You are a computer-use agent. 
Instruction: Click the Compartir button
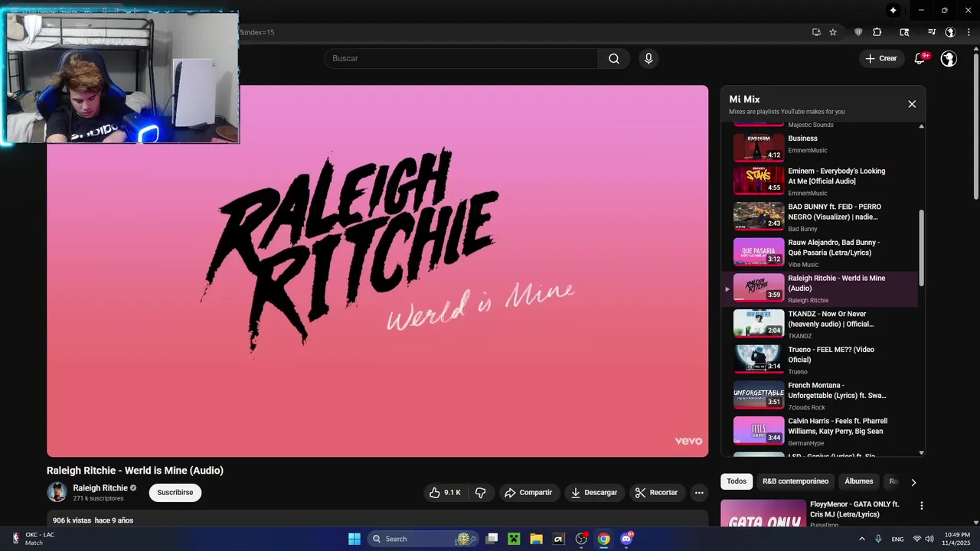pos(528,493)
